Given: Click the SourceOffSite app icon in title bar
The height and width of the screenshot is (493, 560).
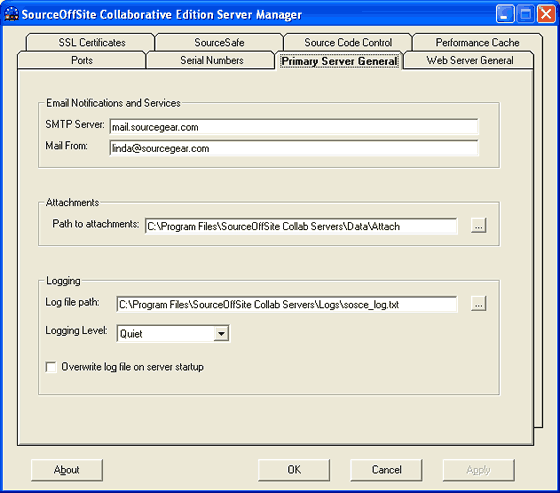Looking at the screenshot, I should (11, 14).
